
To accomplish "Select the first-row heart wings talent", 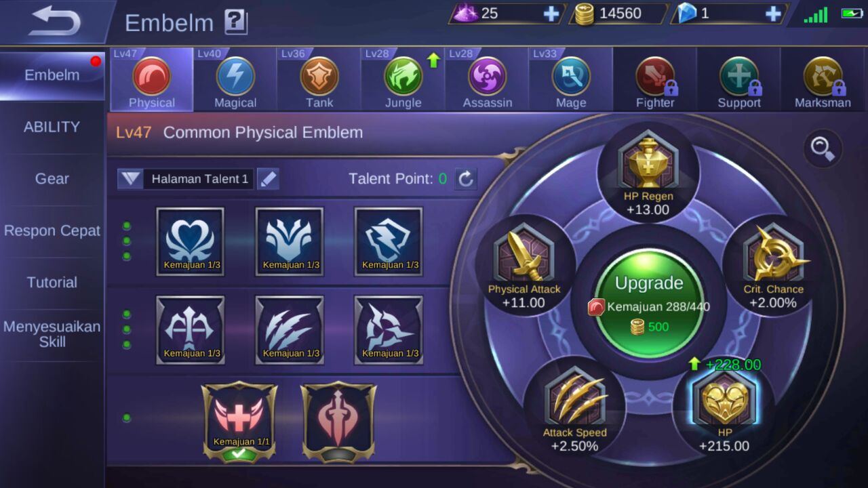I will click(x=190, y=241).
